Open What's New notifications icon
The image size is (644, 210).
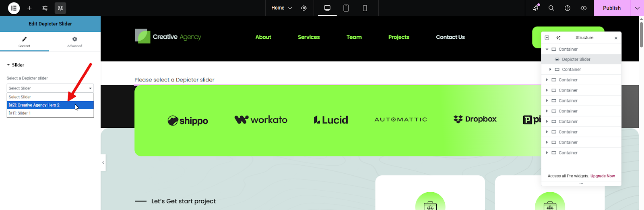[536, 8]
